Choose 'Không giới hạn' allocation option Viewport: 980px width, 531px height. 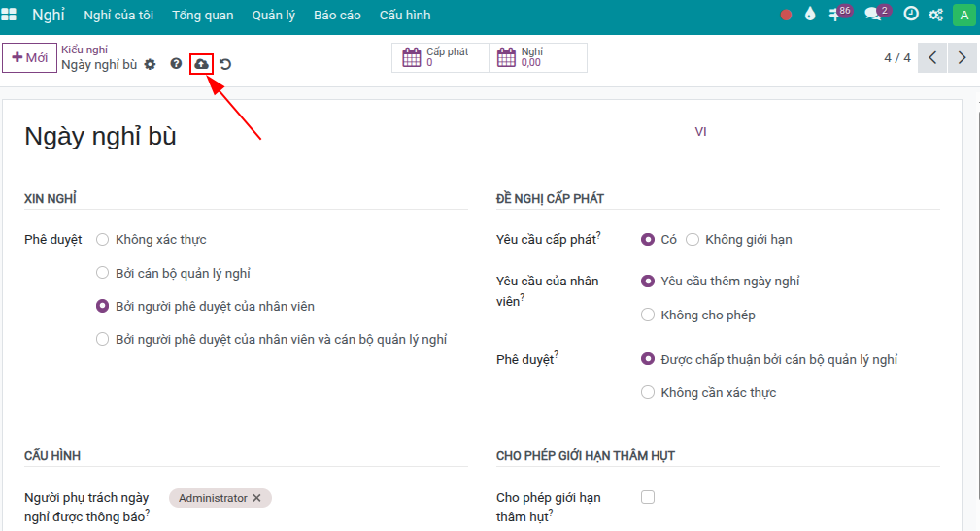click(693, 240)
